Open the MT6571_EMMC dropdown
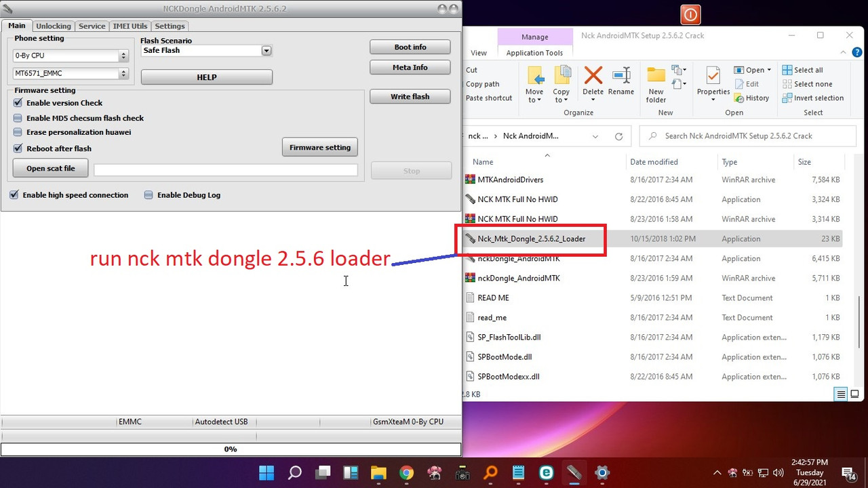Screen dimensions: 868x488 pyautogui.click(x=123, y=73)
